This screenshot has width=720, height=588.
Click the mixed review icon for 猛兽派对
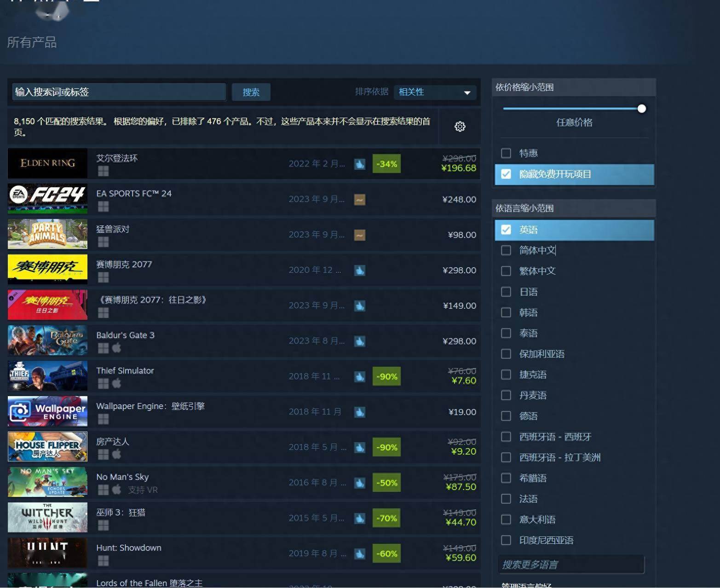coord(360,235)
